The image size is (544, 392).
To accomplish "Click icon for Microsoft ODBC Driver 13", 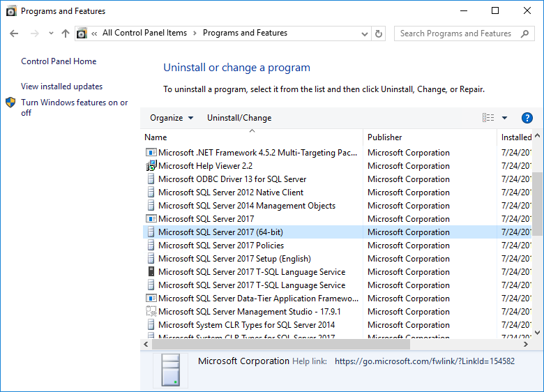I will [151, 179].
